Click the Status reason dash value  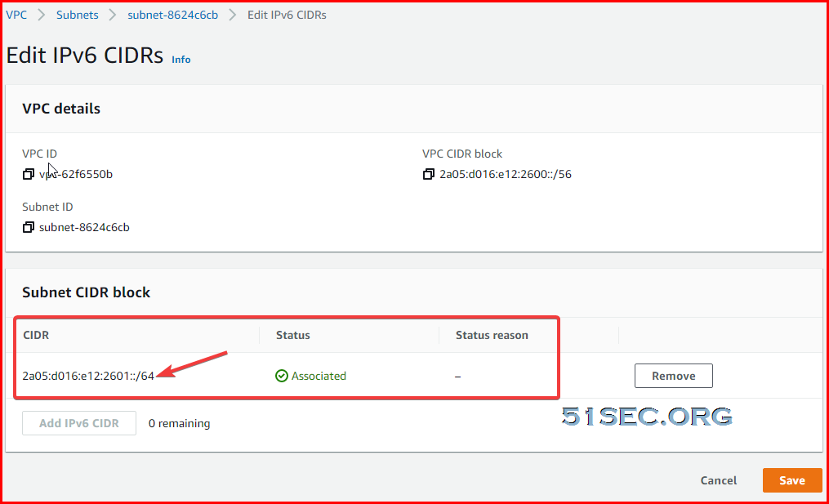pyautogui.click(x=458, y=377)
